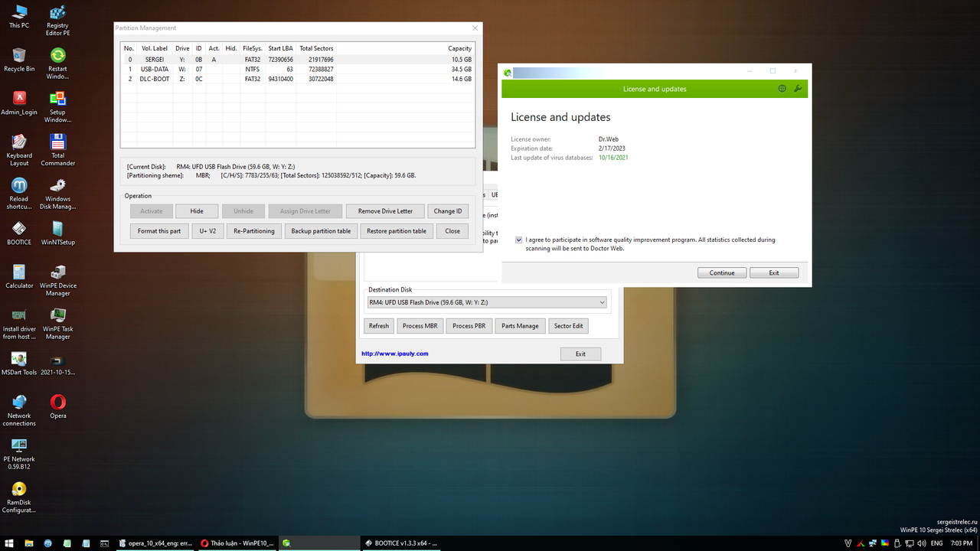980x551 pixels.
Task: Switch to Thảo luận Opera taskbar window
Action: [237, 543]
